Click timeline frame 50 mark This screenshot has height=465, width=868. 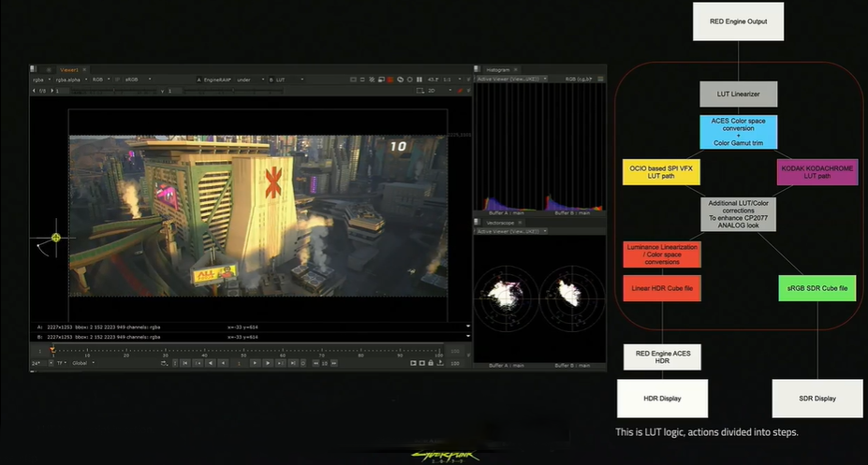pos(243,351)
